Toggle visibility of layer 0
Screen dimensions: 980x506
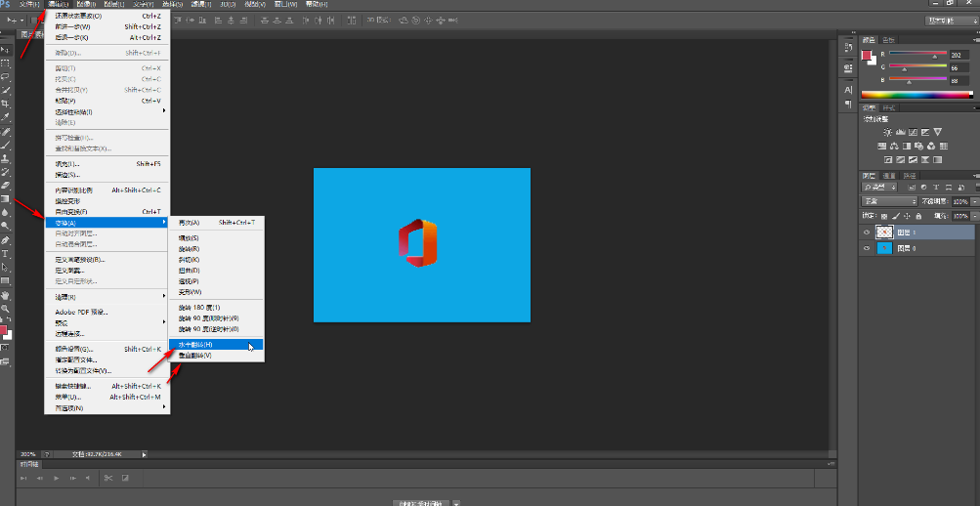867,249
